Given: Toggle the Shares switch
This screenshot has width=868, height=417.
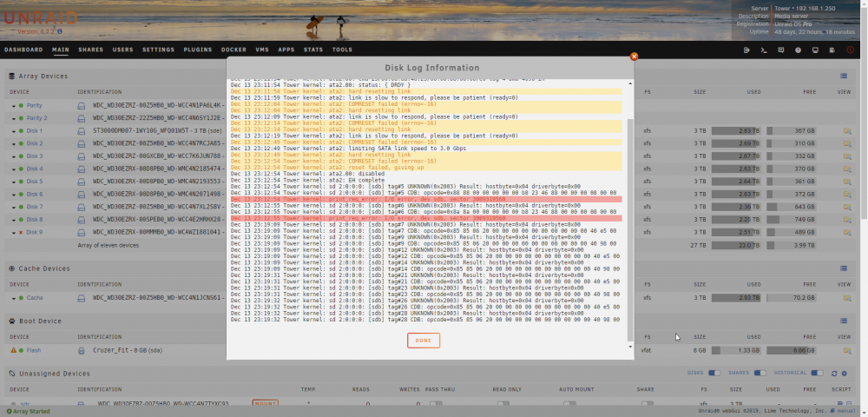Looking at the screenshot, I should (x=760, y=374).
